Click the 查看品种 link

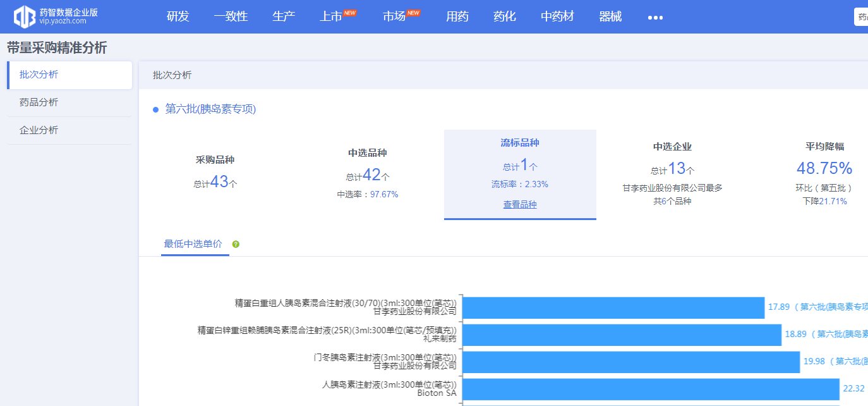(x=519, y=204)
